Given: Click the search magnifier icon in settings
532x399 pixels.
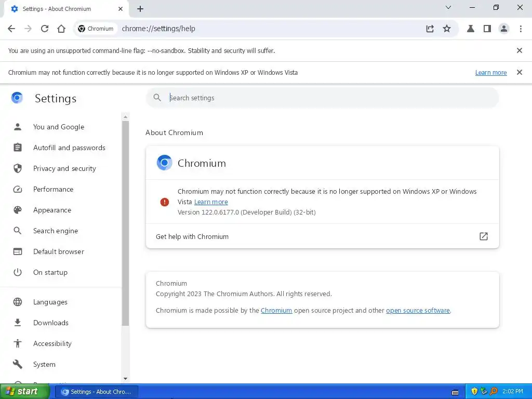Looking at the screenshot, I should pyautogui.click(x=157, y=98).
